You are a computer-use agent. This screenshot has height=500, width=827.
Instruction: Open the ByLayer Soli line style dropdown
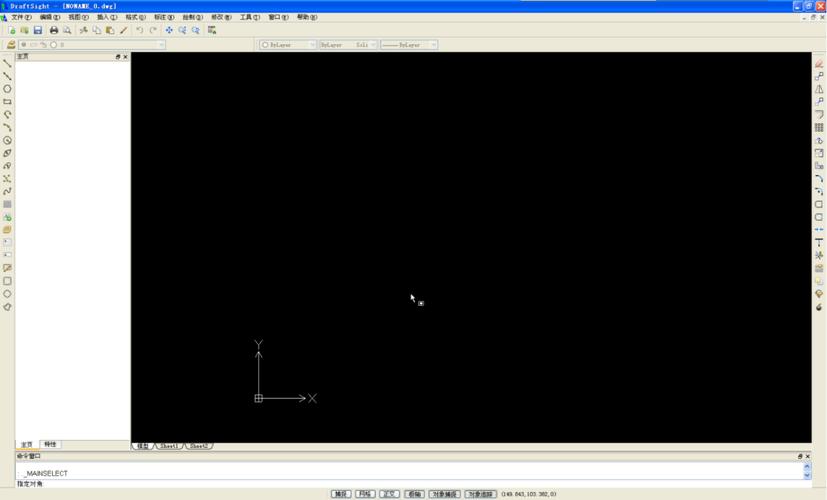[x=348, y=45]
